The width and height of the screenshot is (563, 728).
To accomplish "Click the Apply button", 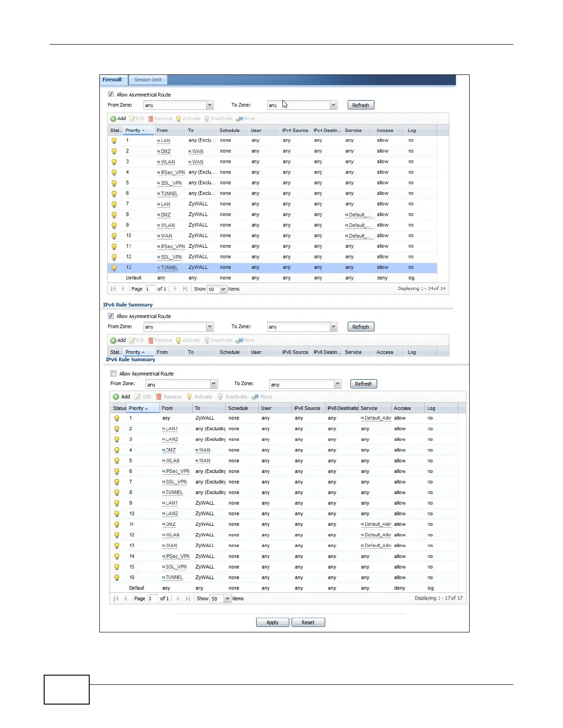I will tap(272, 622).
